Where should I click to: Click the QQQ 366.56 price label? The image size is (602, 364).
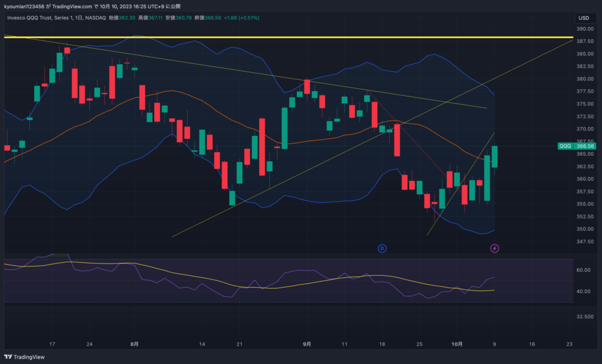(577, 146)
